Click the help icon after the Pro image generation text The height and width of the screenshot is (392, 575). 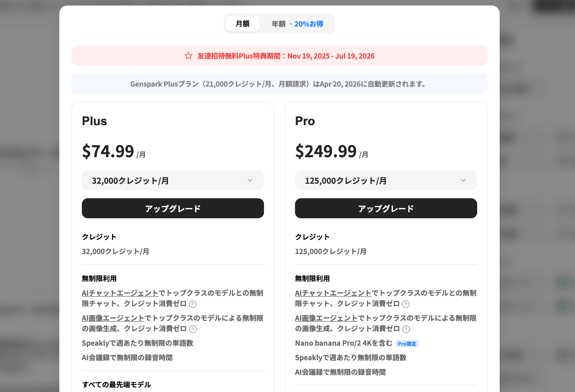[x=406, y=329]
